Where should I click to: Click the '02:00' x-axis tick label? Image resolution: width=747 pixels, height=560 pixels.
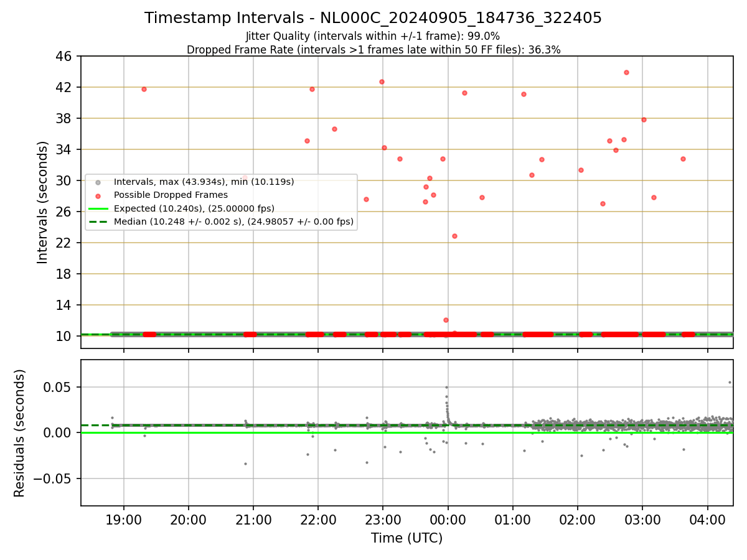pyautogui.click(x=578, y=521)
